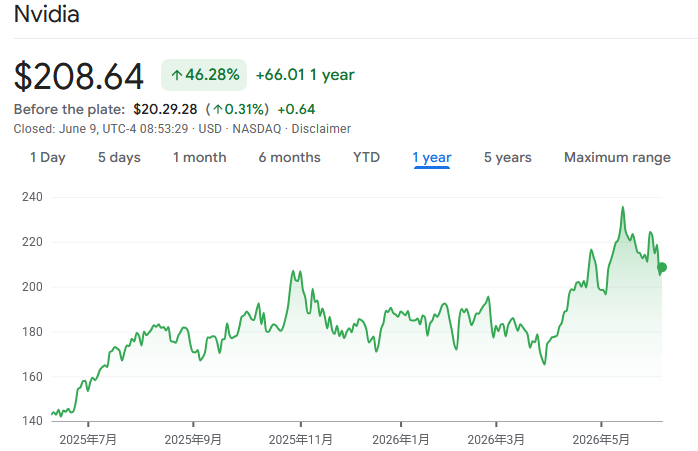Image resolution: width=698 pixels, height=451 pixels.
Task: Click the pre-market price $20.29.28
Action: click(x=165, y=109)
